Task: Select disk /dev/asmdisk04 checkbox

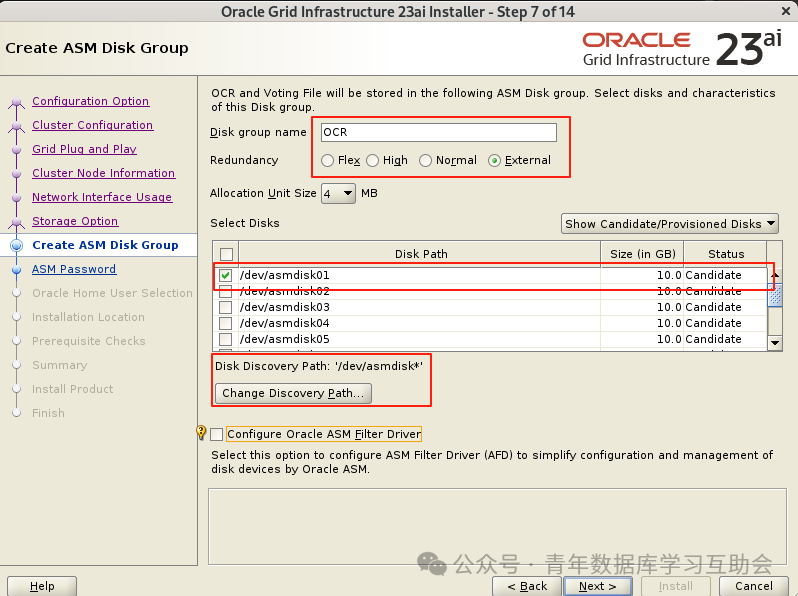Action: pos(225,323)
